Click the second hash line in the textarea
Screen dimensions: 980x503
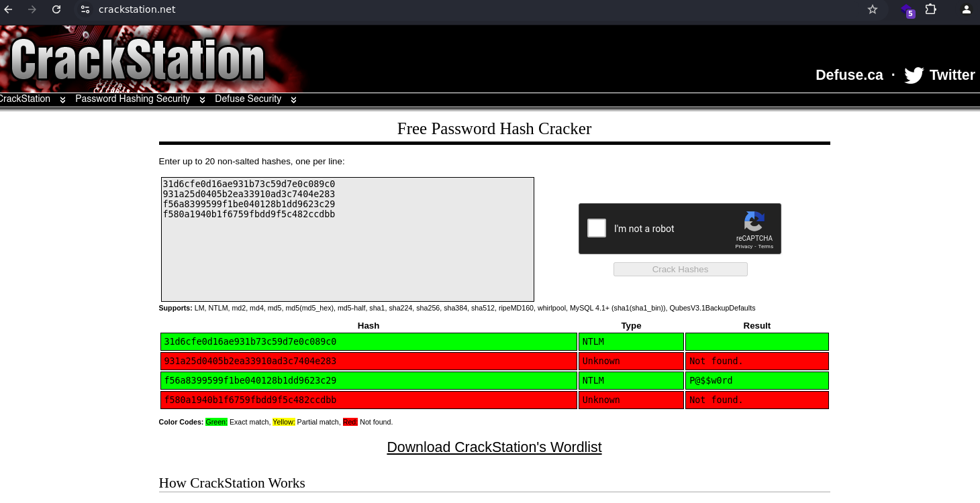pos(248,194)
